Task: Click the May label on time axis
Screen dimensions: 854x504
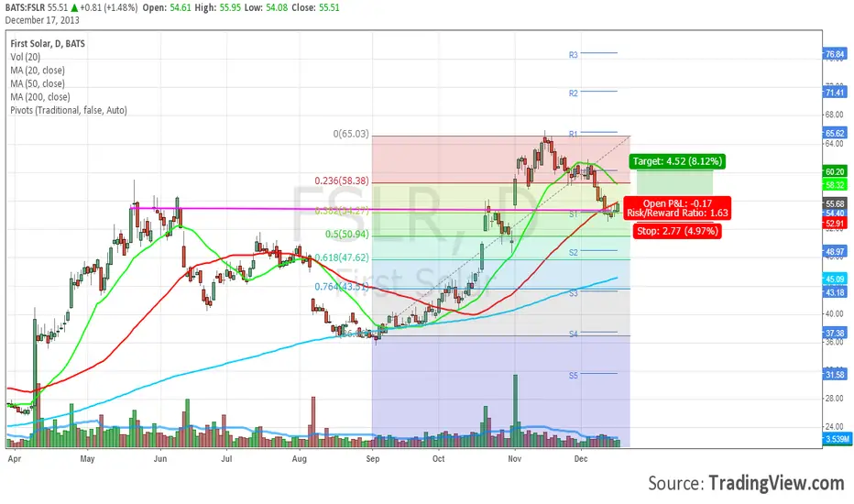Action: [x=87, y=459]
